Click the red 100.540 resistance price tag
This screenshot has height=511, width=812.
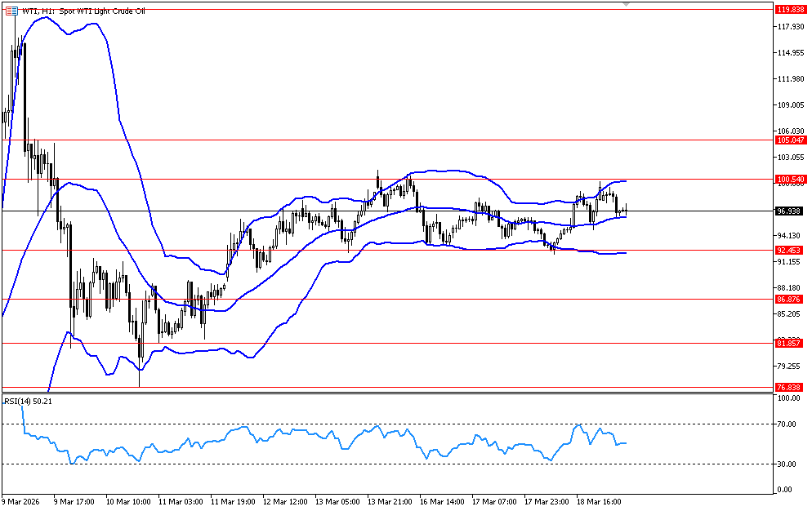(x=790, y=179)
